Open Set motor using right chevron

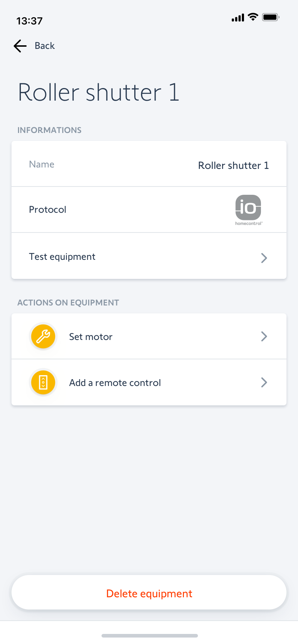point(264,336)
